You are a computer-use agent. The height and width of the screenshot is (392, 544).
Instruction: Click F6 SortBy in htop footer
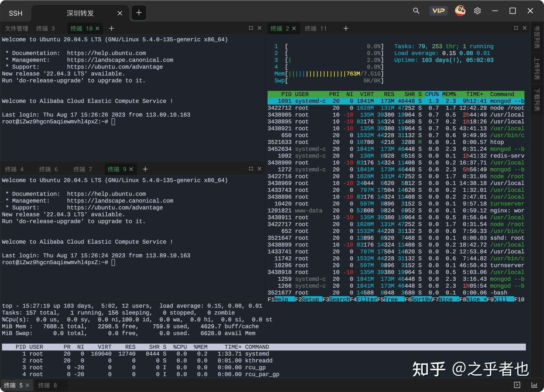pyautogui.click(x=418, y=299)
